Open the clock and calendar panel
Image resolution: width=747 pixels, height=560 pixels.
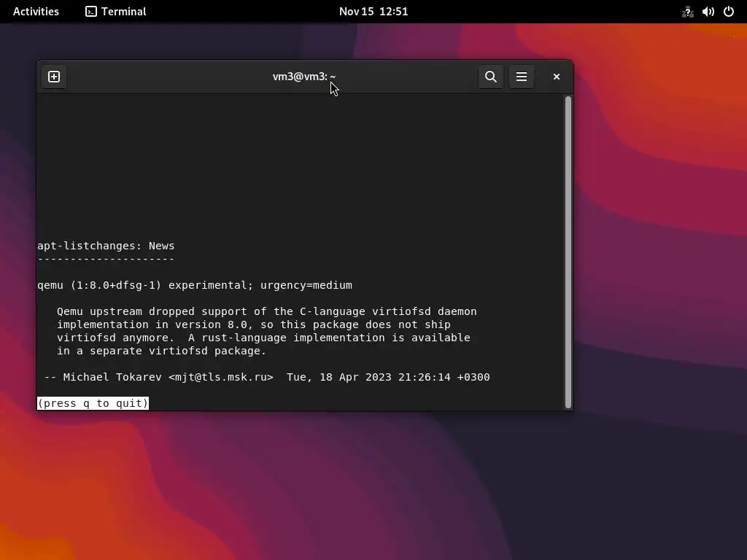(373, 12)
